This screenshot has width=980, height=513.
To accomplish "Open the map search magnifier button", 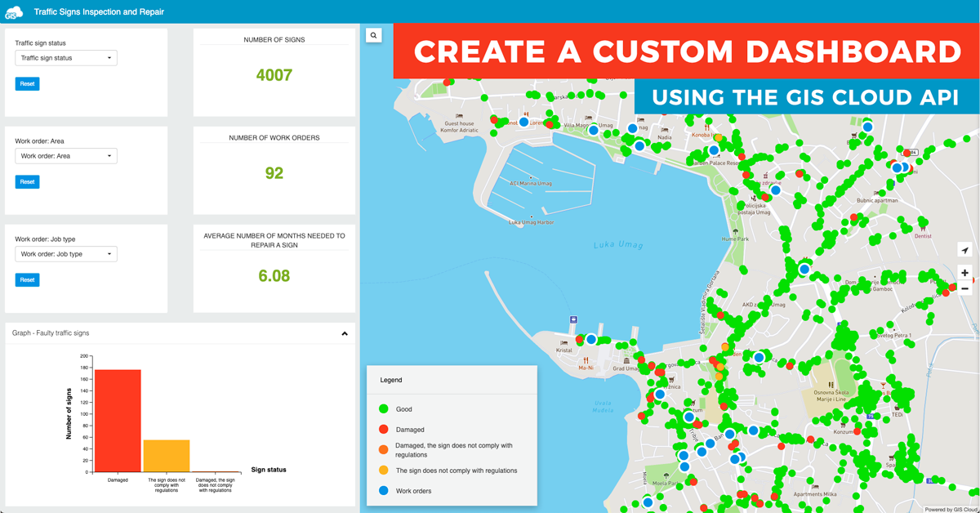I will pyautogui.click(x=373, y=35).
